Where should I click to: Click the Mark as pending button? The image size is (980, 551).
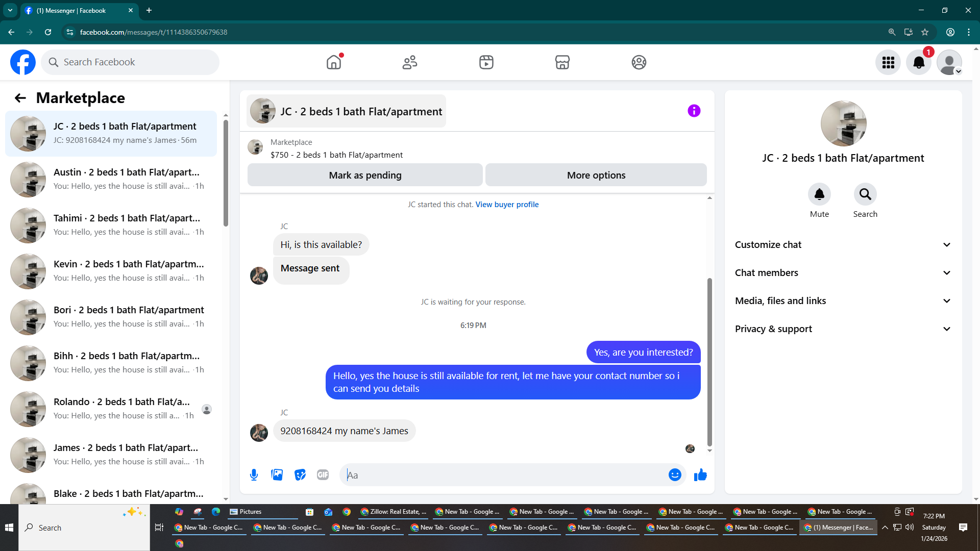point(365,175)
